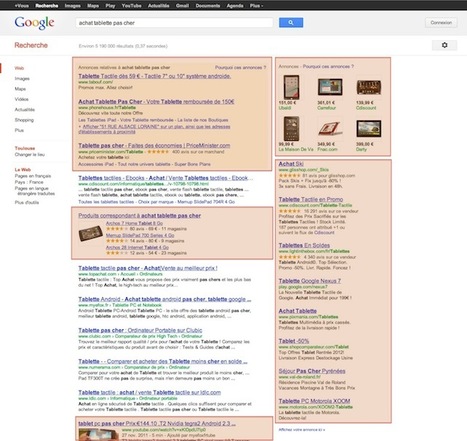The width and height of the screenshot is (467, 441).
Task: Click the Archos tablet product image
Action: point(90,233)
